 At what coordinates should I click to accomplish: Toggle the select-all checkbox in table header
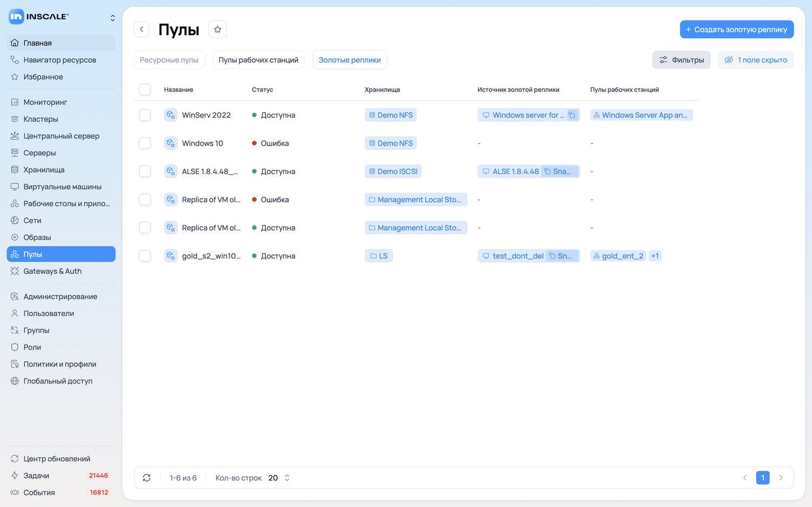click(145, 89)
